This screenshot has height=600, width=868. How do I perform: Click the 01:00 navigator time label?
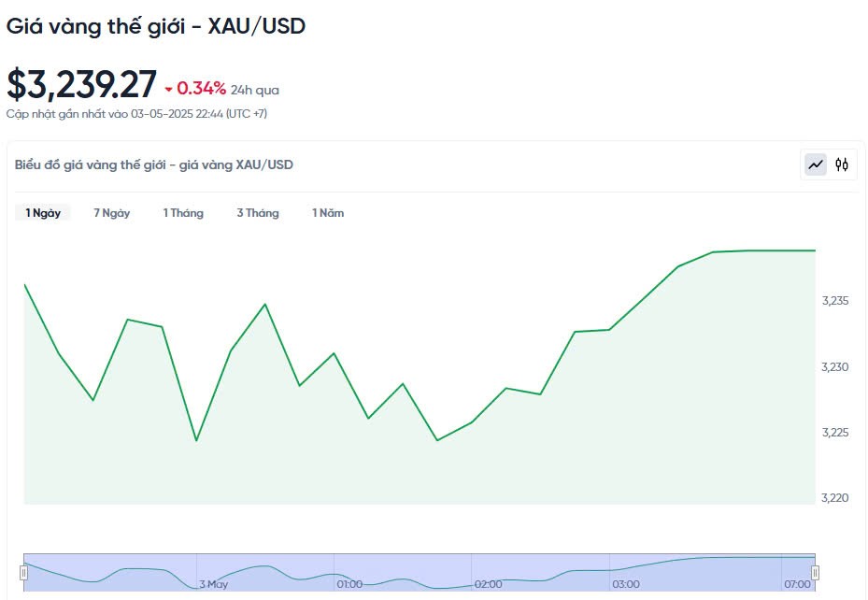349,584
